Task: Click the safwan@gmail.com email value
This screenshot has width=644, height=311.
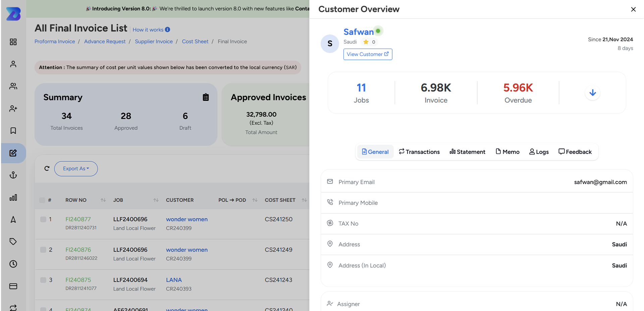Action: (x=600, y=182)
